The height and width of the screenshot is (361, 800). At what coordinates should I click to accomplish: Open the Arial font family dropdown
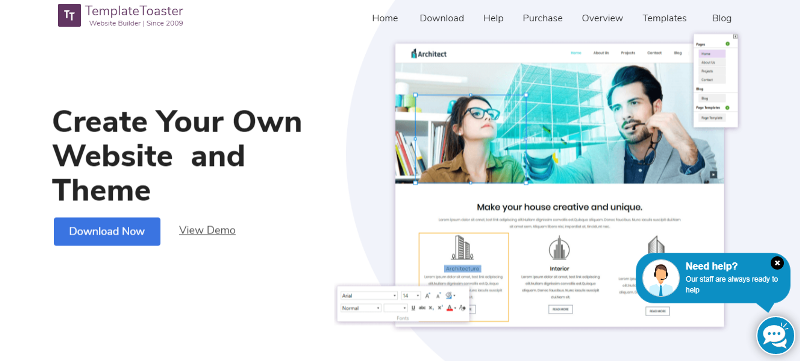(x=369, y=296)
